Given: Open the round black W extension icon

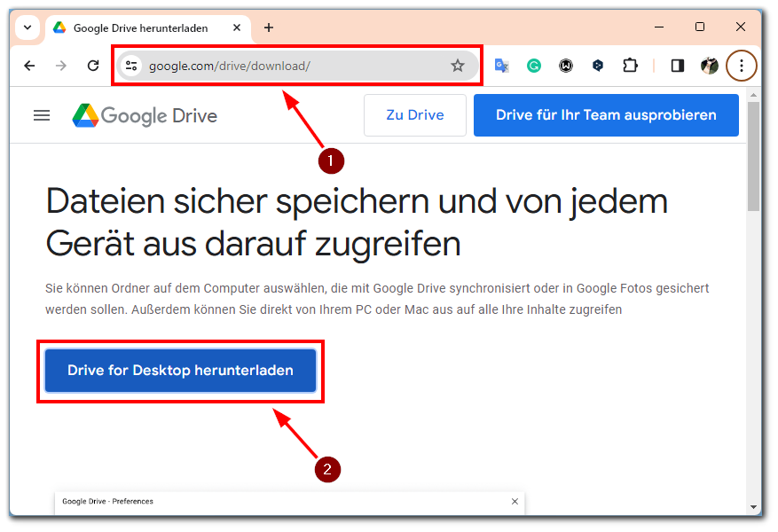Looking at the screenshot, I should [566, 66].
